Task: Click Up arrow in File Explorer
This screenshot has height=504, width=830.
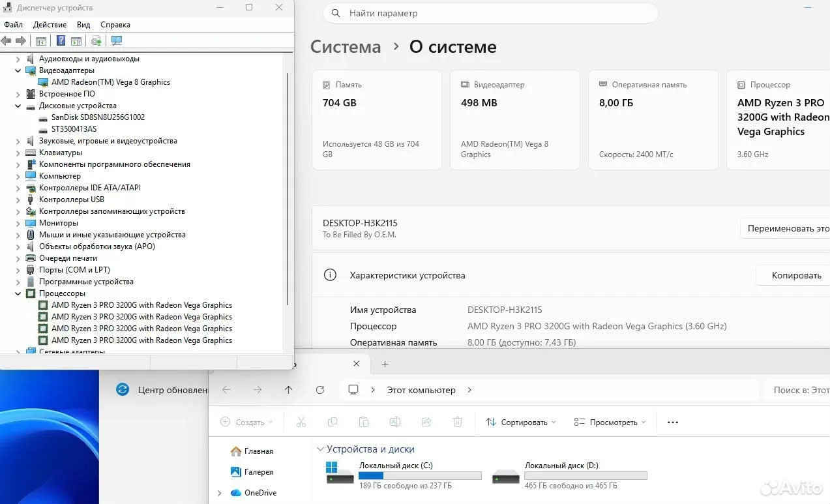Action: point(289,390)
